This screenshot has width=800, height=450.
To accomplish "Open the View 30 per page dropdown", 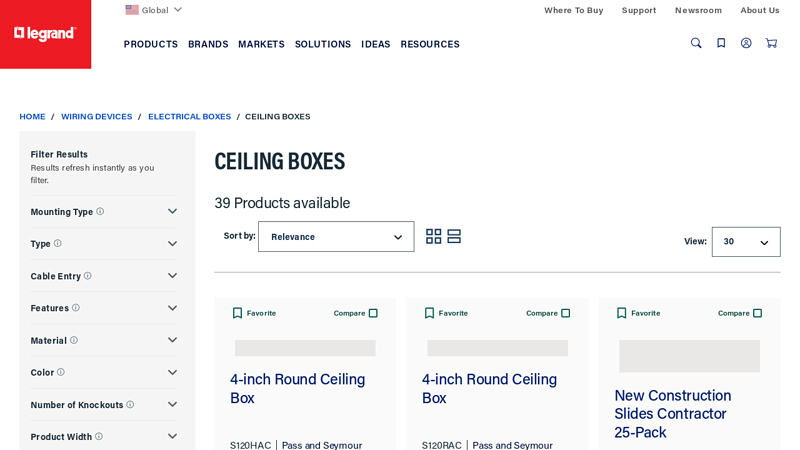I will (746, 242).
